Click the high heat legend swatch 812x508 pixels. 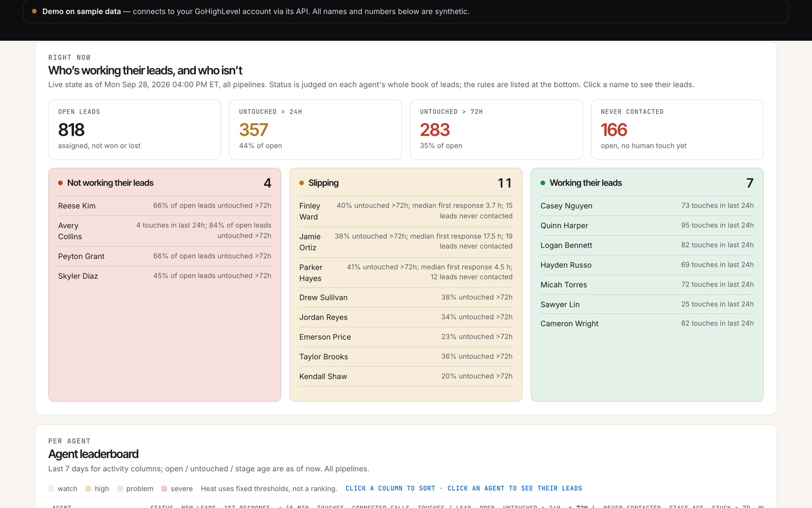coord(88,489)
